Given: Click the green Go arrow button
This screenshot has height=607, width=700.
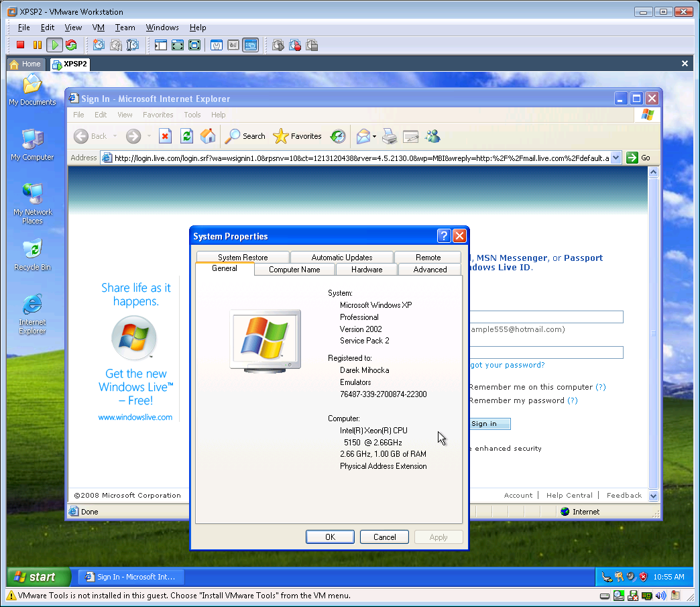Looking at the screenshot, I should 632,158.
